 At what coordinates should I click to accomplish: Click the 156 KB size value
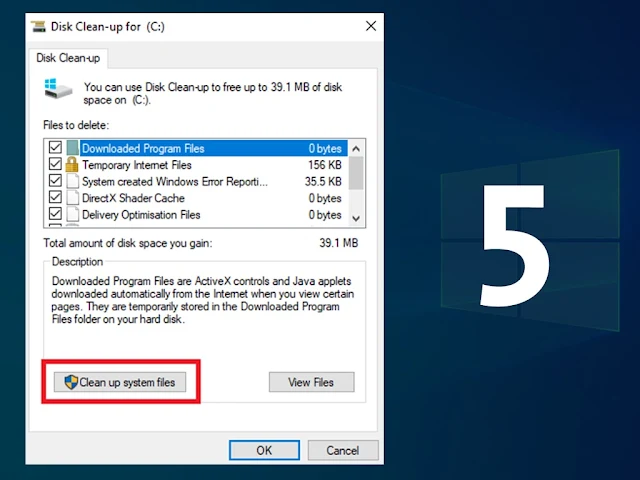[324, 165]
